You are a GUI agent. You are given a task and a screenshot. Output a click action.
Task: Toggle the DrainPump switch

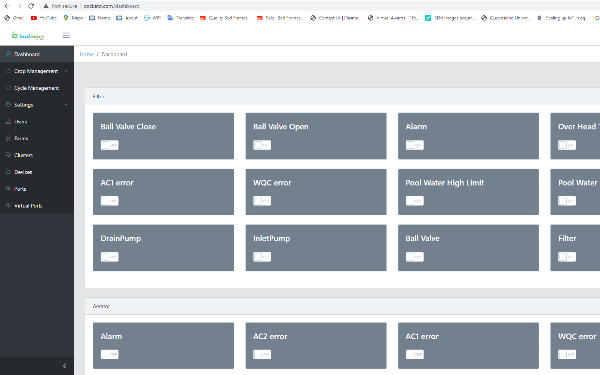point(109,257)
